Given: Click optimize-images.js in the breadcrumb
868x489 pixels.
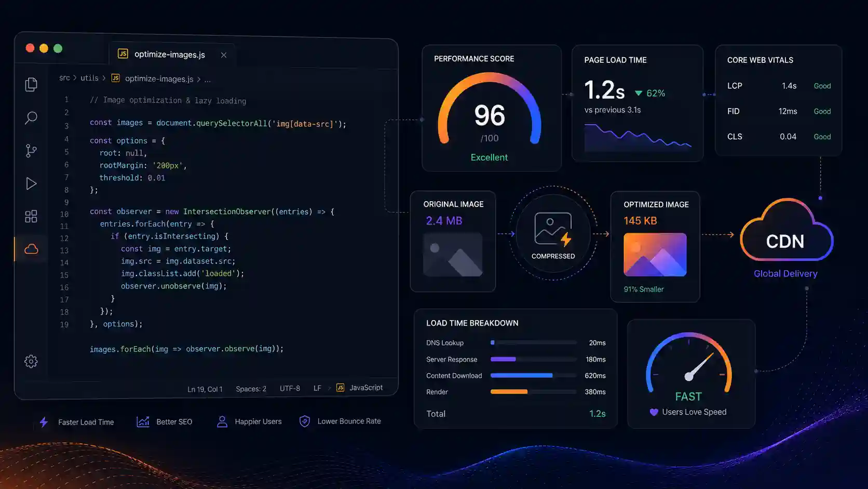Looking at the screenshot, I should click(x=159, y=79).
